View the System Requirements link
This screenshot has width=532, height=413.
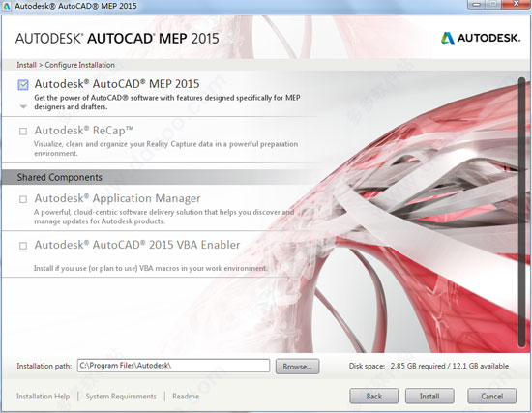point(121,396)
